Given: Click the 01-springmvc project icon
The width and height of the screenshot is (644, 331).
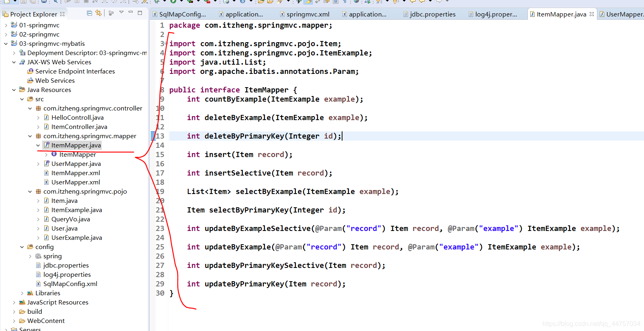Looking at the screenshot, I should pyautogui.click(x=14, y=25).
